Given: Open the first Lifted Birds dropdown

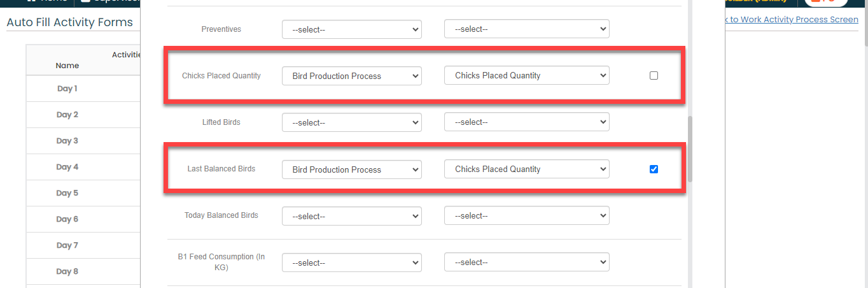Looking at the screenshot, I should [x=351, y=122].
